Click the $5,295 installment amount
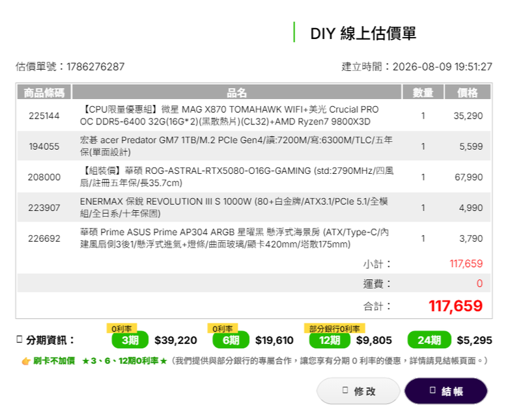The width and height of the screenshot is (508, 420). click(474, 340)
